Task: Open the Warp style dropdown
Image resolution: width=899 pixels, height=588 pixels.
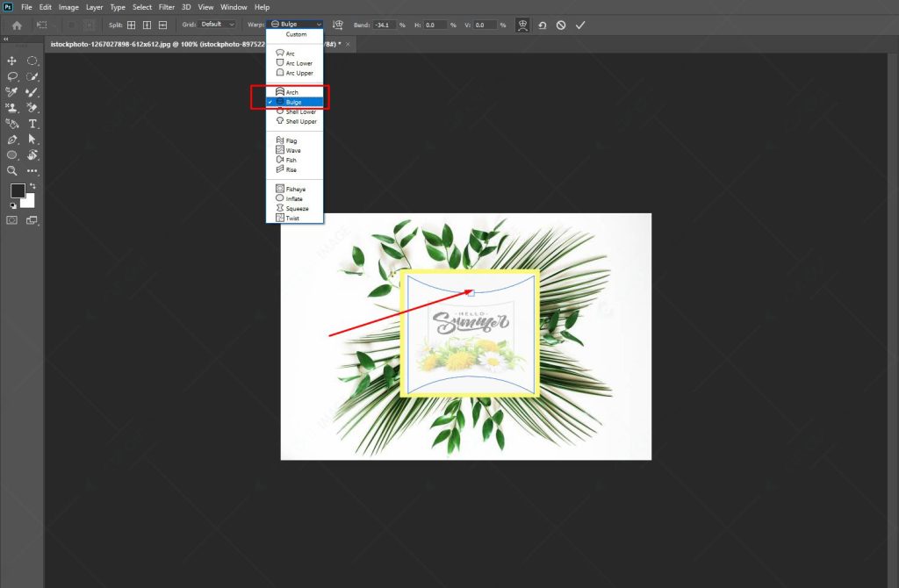Action: tap(294, 25)
